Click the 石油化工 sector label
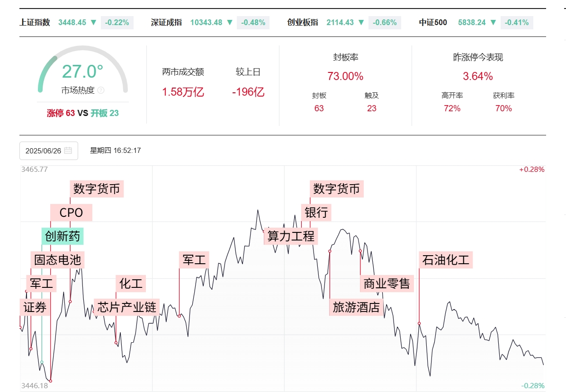 [446, 259]
